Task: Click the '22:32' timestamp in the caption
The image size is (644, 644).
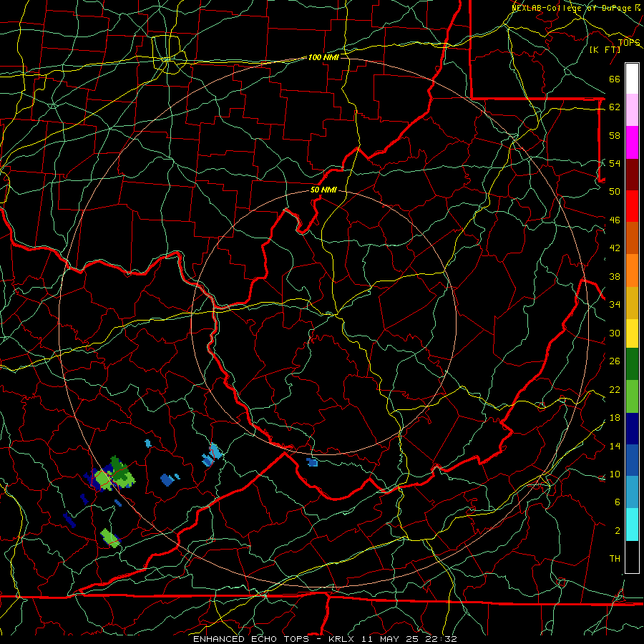Action: 441,639
